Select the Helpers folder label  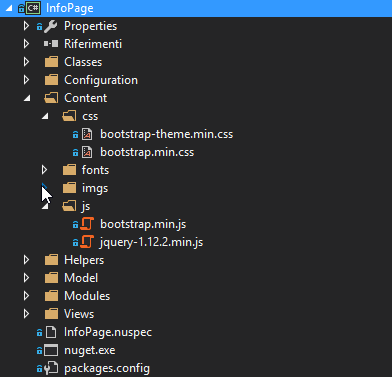point(84,260)
